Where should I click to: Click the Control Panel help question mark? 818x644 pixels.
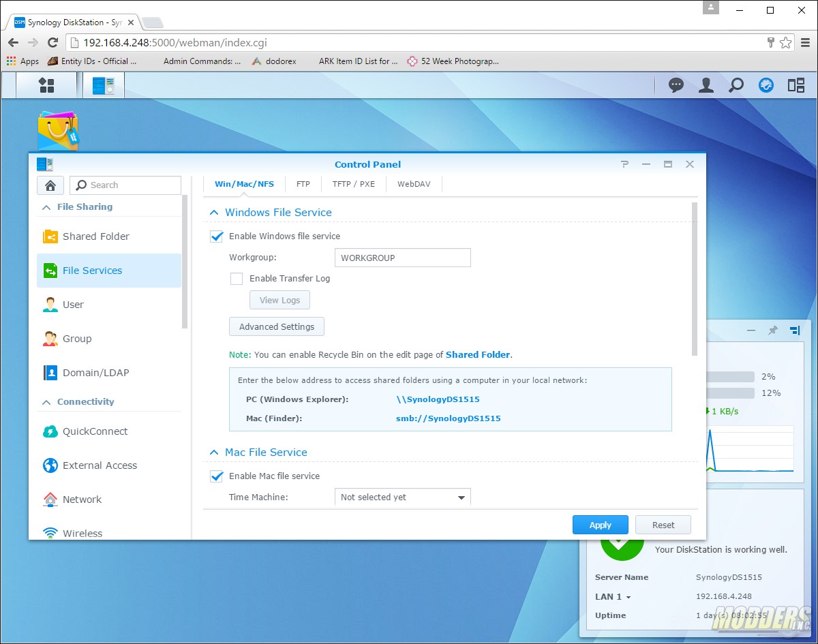[624, 164]
